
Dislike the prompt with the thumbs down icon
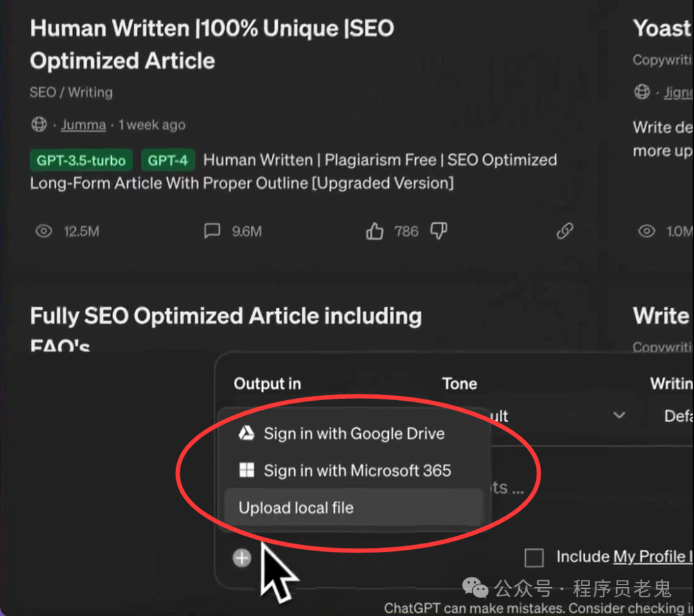click(439, 231)
